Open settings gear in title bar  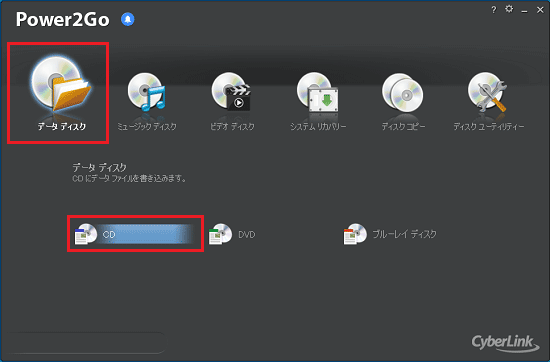pos(509,9)
